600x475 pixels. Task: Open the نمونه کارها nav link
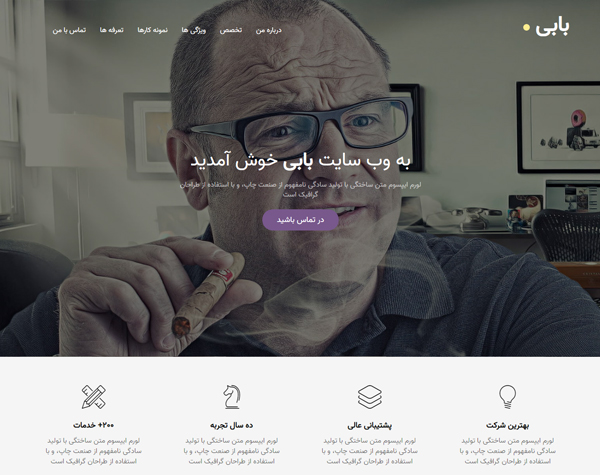pos(153,30)
